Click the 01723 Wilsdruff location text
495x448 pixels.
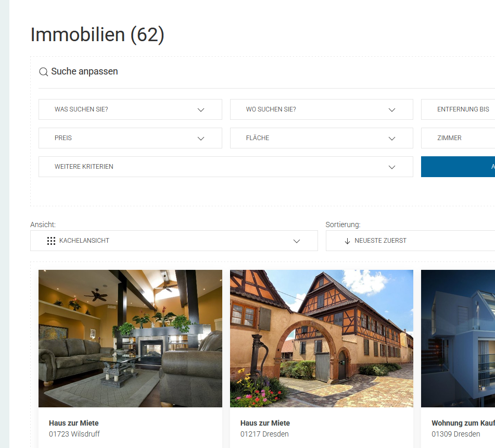pyautogui.click(x=74, y=434)
